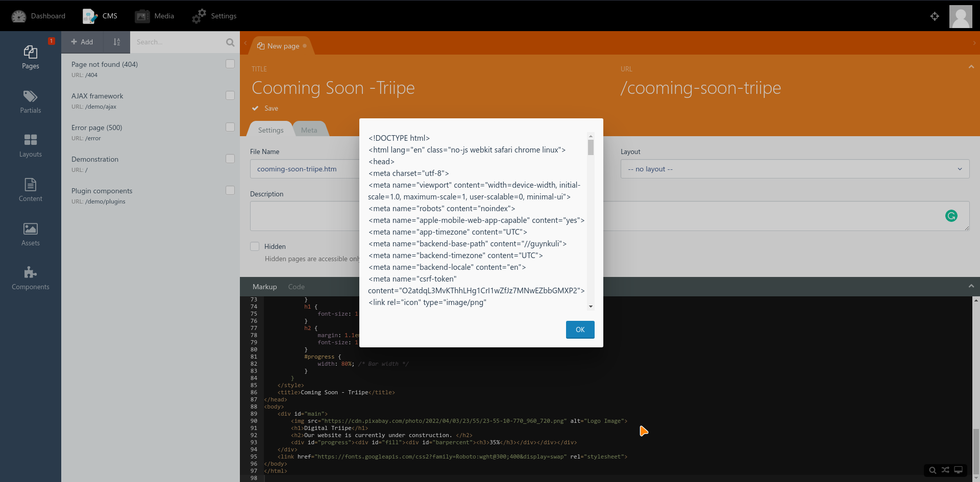Open the Settings gears icon
The width and height of the screenshot is (980, 482).
click(x=199, y=16)
